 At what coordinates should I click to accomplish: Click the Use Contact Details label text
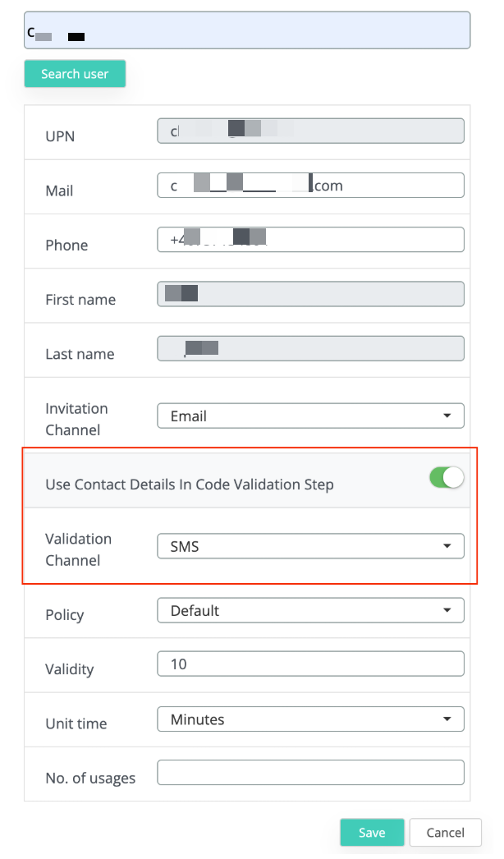(190, 485)
